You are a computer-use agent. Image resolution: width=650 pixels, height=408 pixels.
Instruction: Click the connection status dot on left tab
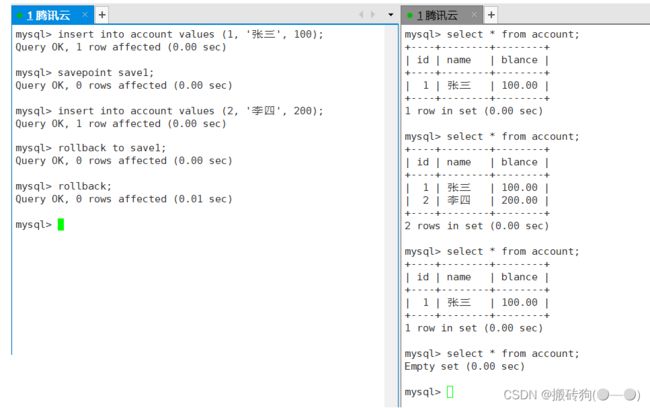[19, 16]
